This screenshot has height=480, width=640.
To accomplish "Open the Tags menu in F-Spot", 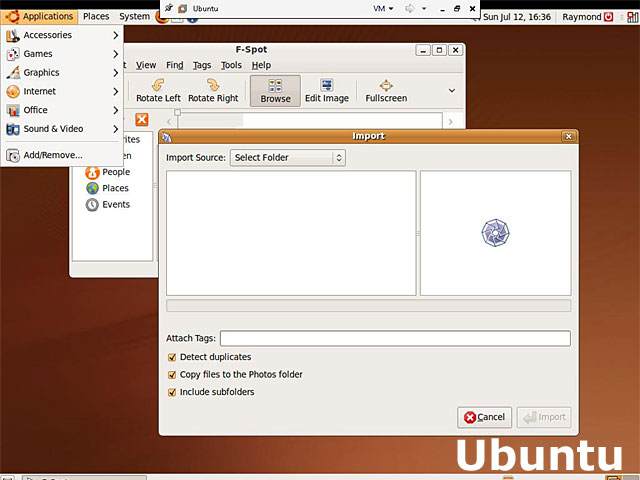I will coord(202,65).
